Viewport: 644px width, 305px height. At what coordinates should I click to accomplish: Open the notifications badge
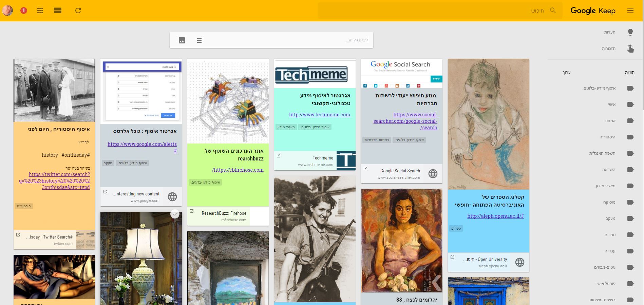pos(23,11)
